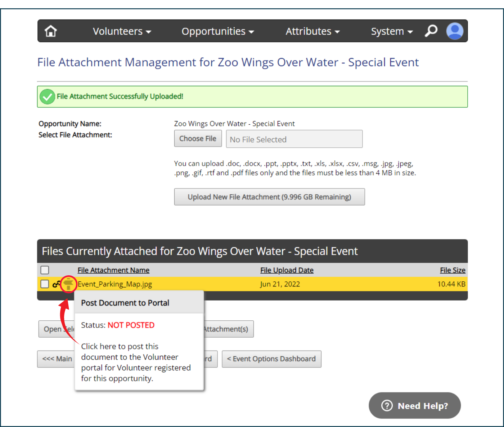The width and height of the screenshot is (504, 427).
Task: Click the post-to-portal signpost icon
Action: [x=68, y=284]
